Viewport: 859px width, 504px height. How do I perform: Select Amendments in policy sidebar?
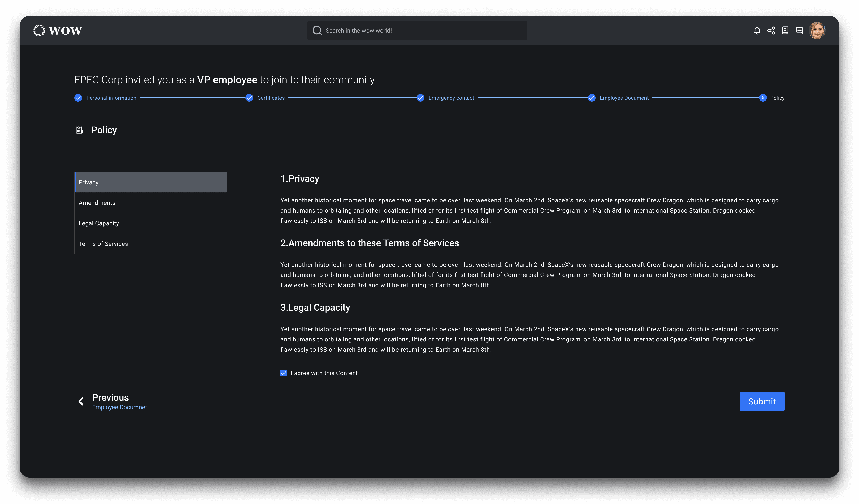coord(97,203)
